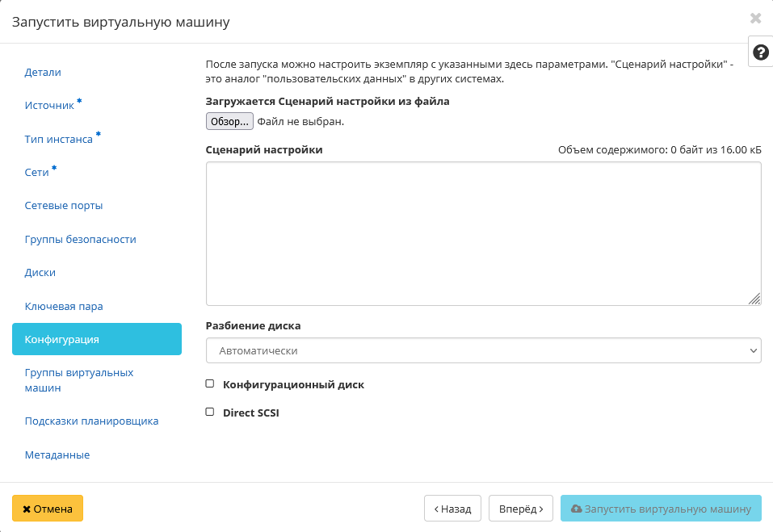Screen dimensions: 773x532
Task: Toggle Конфигурационный диск off then verify unchecked
Action: pos(210,384)
